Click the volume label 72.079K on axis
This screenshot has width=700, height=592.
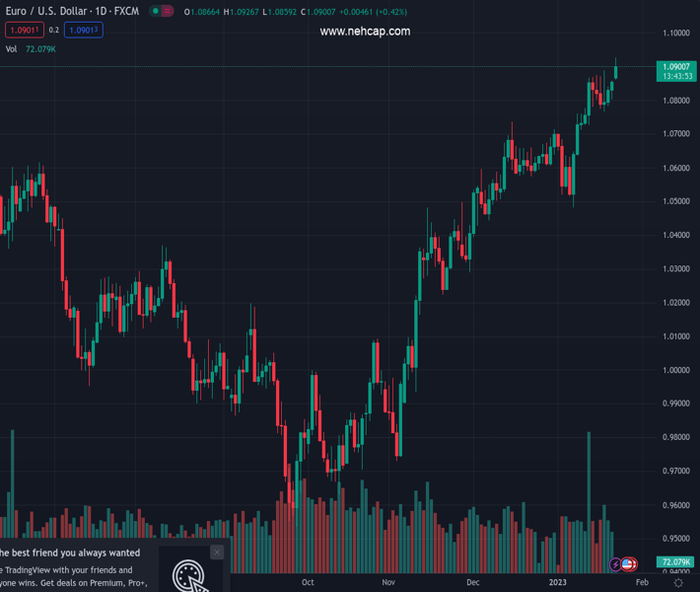pos(675,561)
